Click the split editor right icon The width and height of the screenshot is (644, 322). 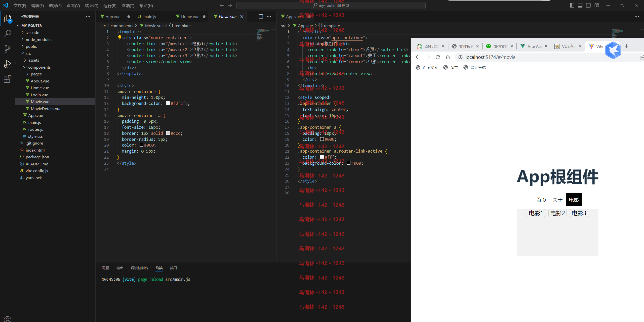(261, 17)
